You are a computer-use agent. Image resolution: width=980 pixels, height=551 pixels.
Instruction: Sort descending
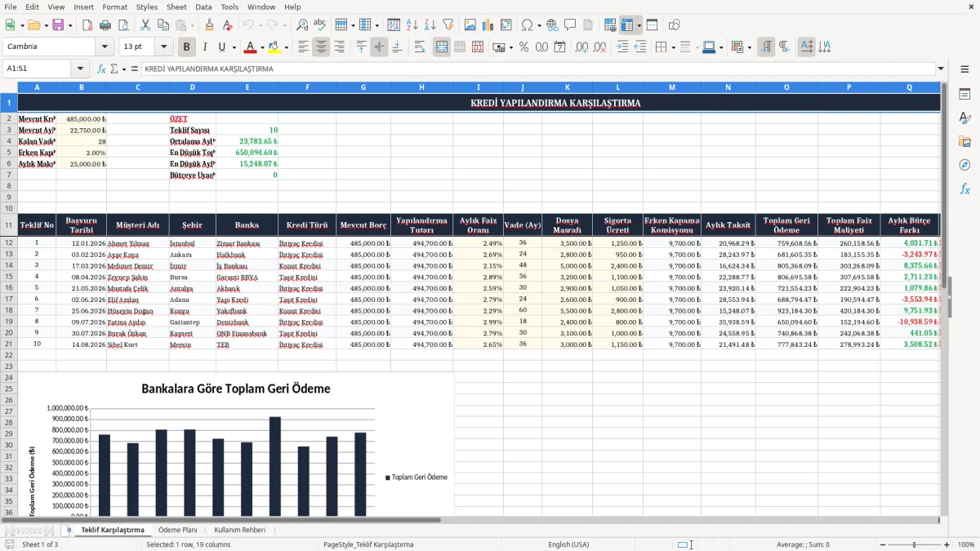430,25
